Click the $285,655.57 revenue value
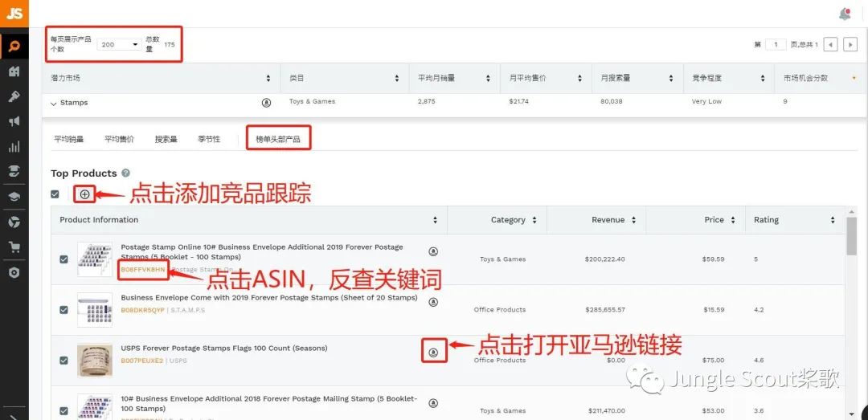Viewport: 868px width, 420px height. tap(604, 310)
